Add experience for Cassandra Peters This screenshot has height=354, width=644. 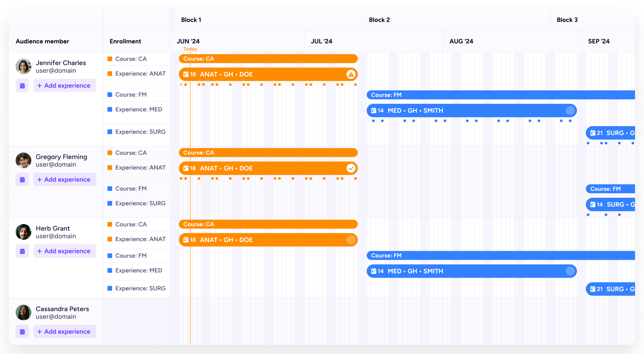(64, 332)
